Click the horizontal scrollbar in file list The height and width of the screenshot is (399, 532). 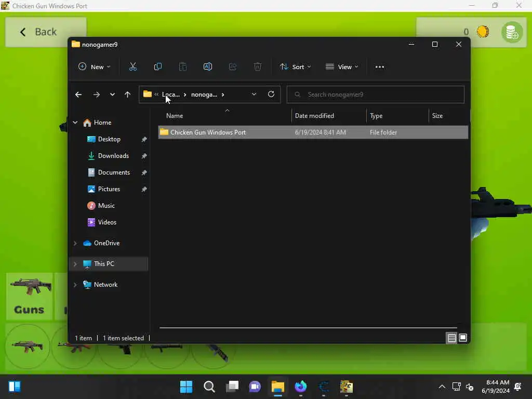(308, 328)
